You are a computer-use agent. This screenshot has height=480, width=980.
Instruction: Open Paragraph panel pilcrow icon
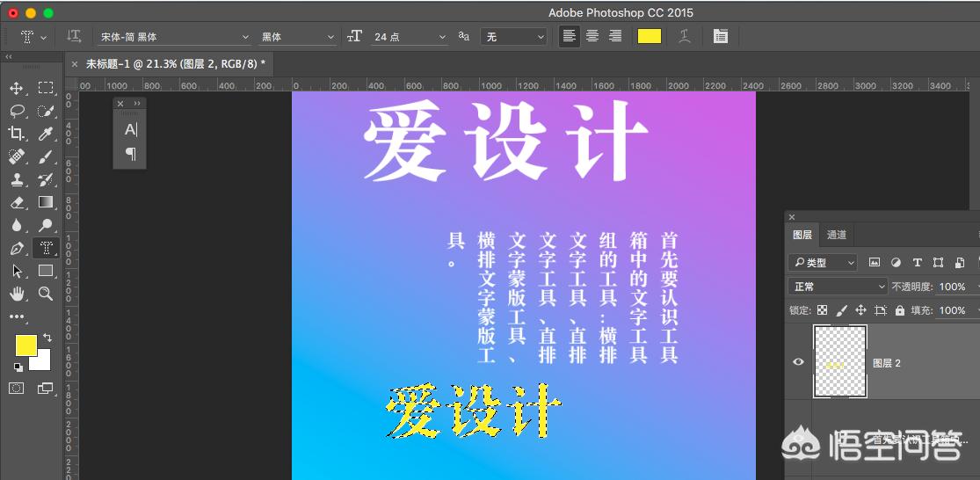(x=130, y=153)
